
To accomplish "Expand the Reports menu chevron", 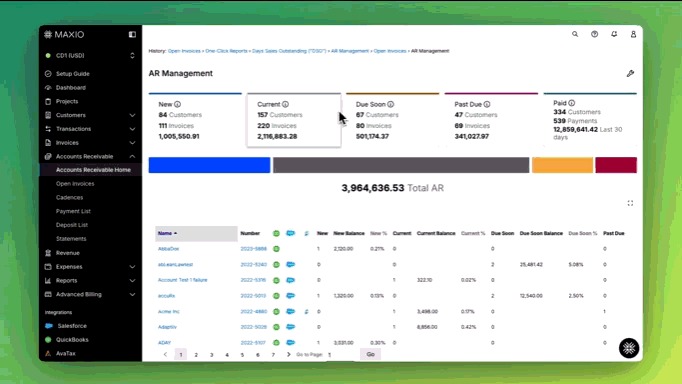I will [132, 280].
